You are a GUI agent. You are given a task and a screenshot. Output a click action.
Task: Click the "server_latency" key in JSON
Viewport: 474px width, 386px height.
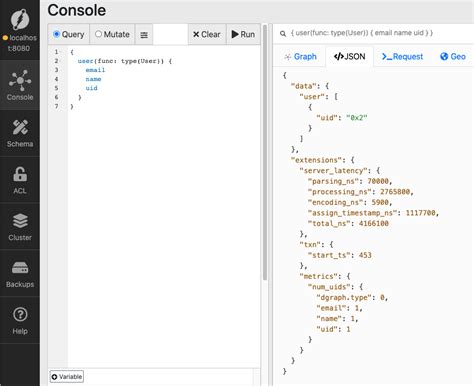click(335, 171)
